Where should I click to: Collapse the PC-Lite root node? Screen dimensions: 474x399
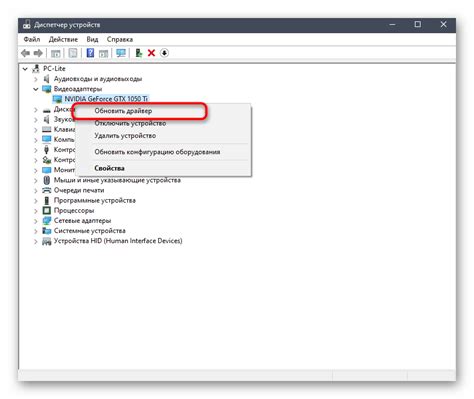click(25, 69)
